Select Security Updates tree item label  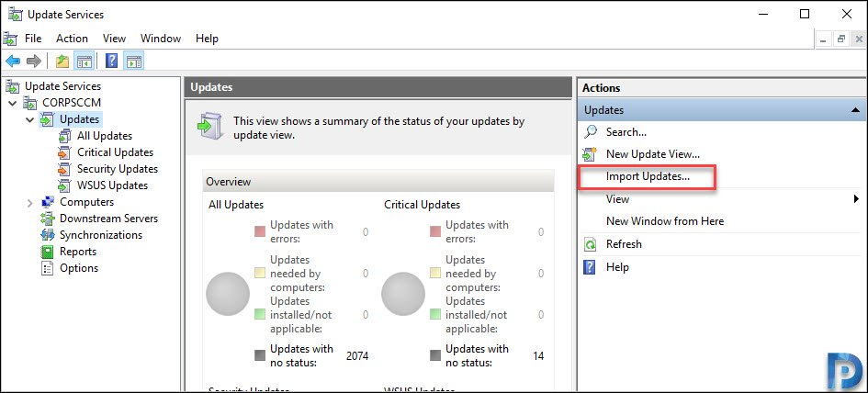point(118,169)
